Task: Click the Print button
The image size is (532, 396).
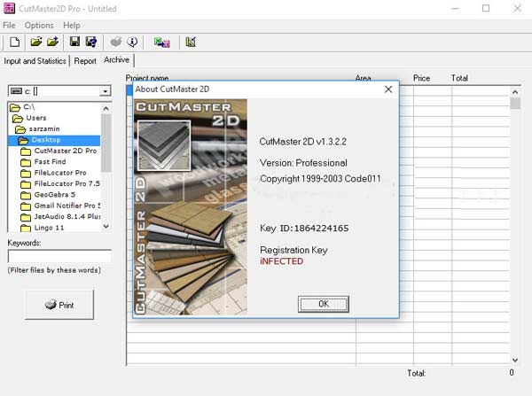Action: click(x=59, y=305)
